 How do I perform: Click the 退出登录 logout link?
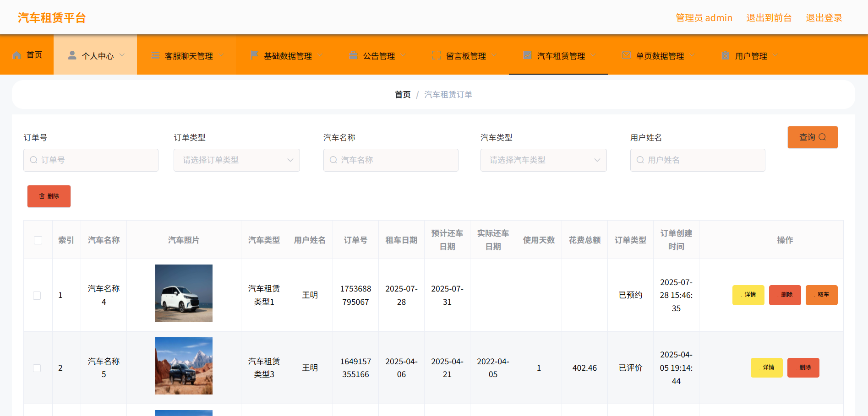[x=824, y=18]
